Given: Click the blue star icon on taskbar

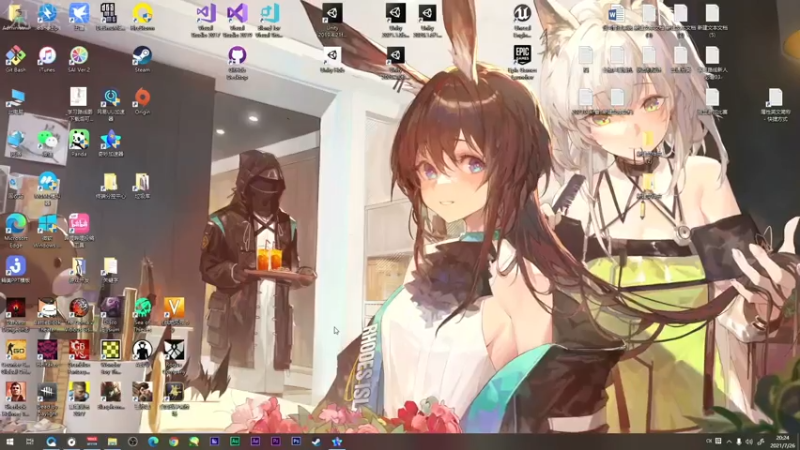Looking at the screenshot, I should point(337,442).
